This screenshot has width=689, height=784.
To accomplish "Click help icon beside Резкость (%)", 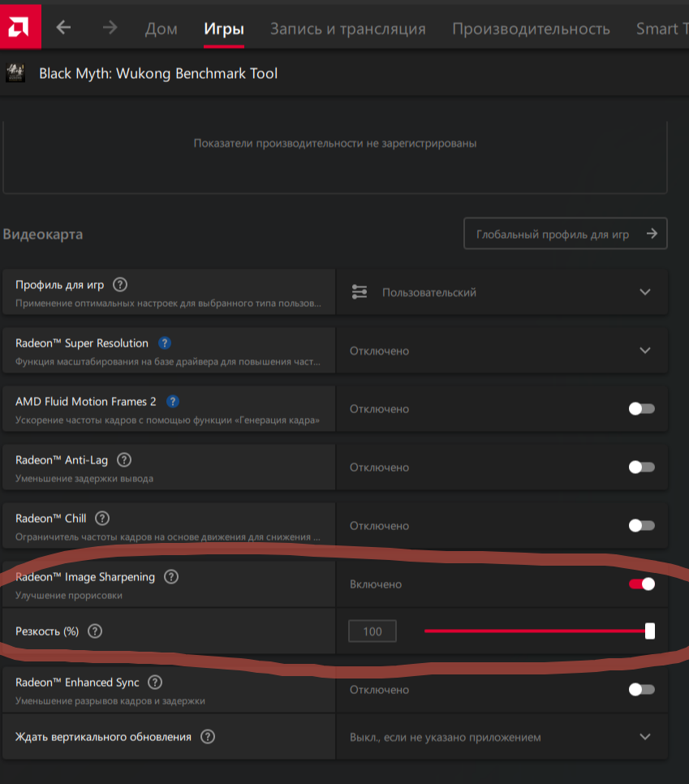I will coord(95,631).
